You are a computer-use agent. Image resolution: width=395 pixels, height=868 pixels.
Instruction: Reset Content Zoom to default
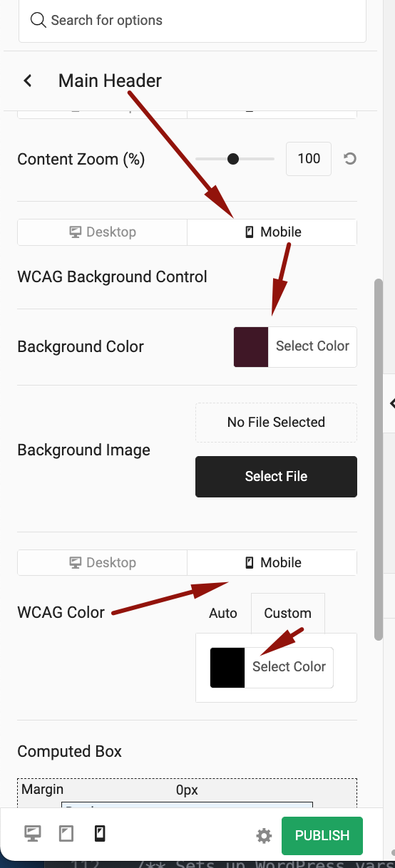350,159
